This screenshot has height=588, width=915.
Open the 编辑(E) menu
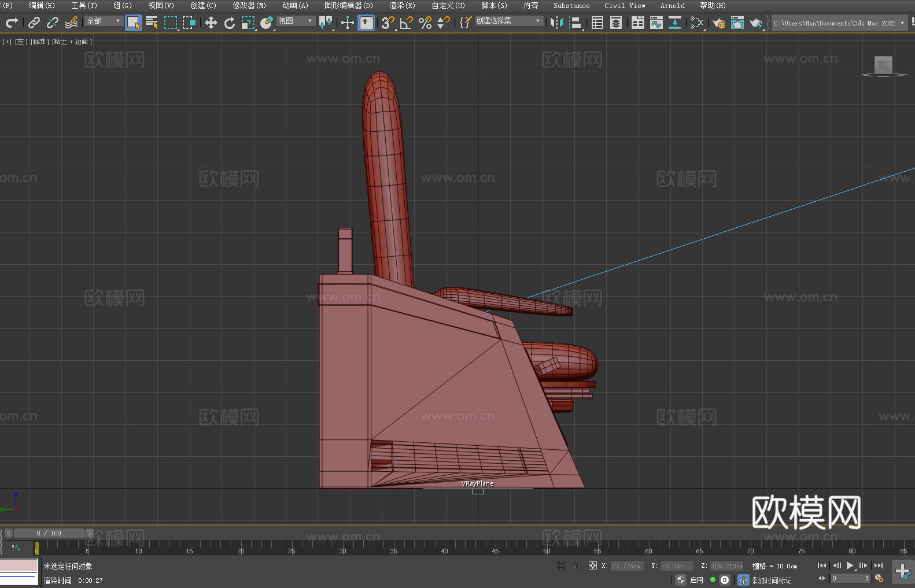pos(42,5)
